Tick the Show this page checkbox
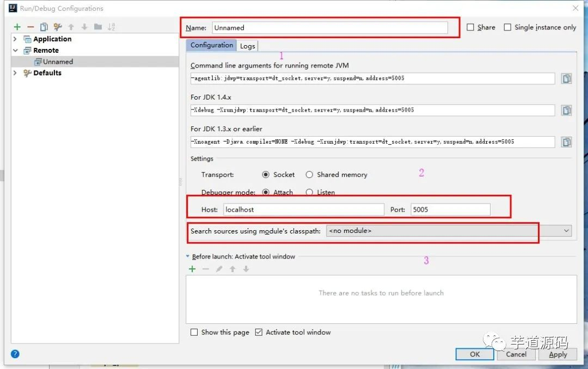 [x=194, y=332]
